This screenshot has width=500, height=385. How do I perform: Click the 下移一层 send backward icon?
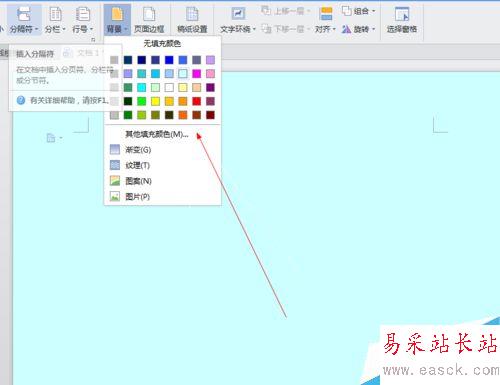(x=266, y=29)
